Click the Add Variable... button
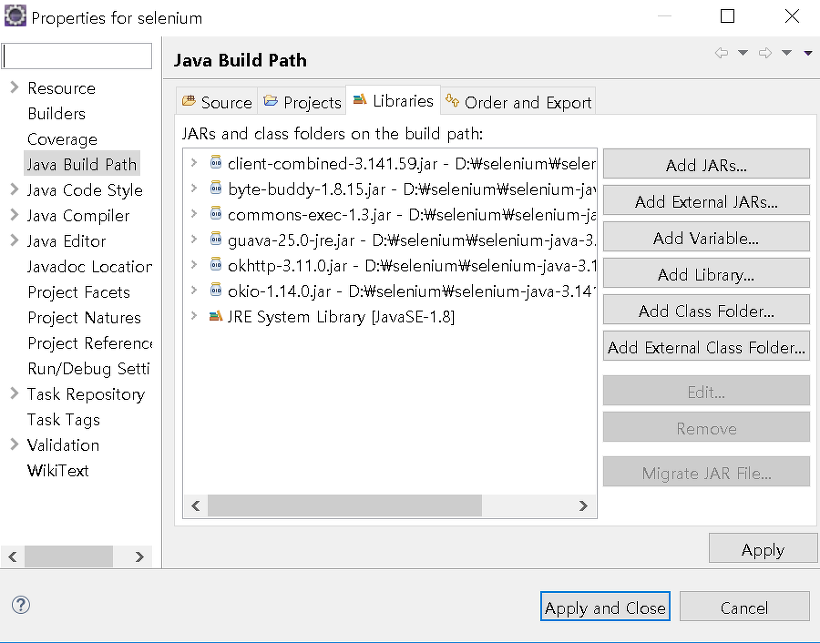This screenshot has width=820, height=643. (x=706, y=238)
